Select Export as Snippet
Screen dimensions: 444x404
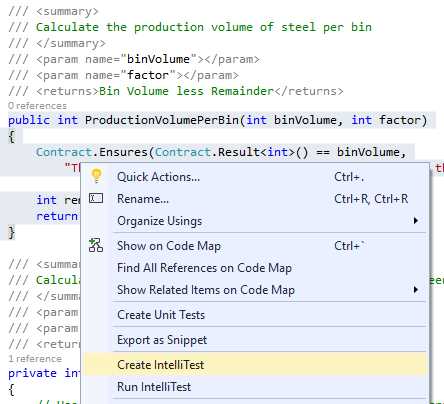click(255, 340)
